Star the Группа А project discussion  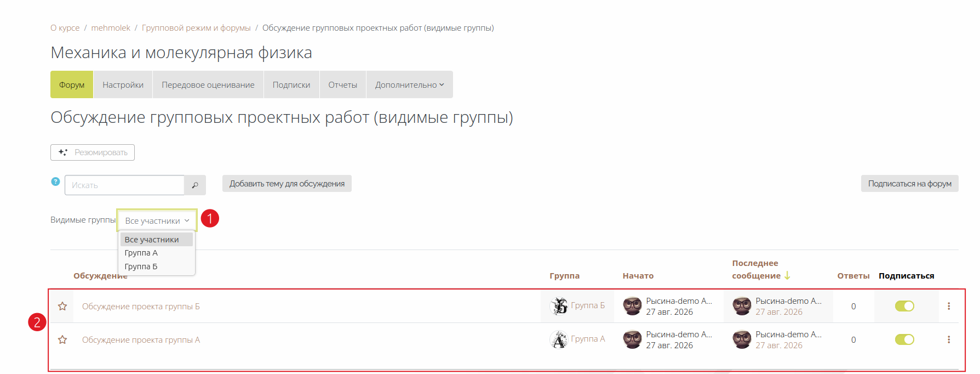click(62, 339)
